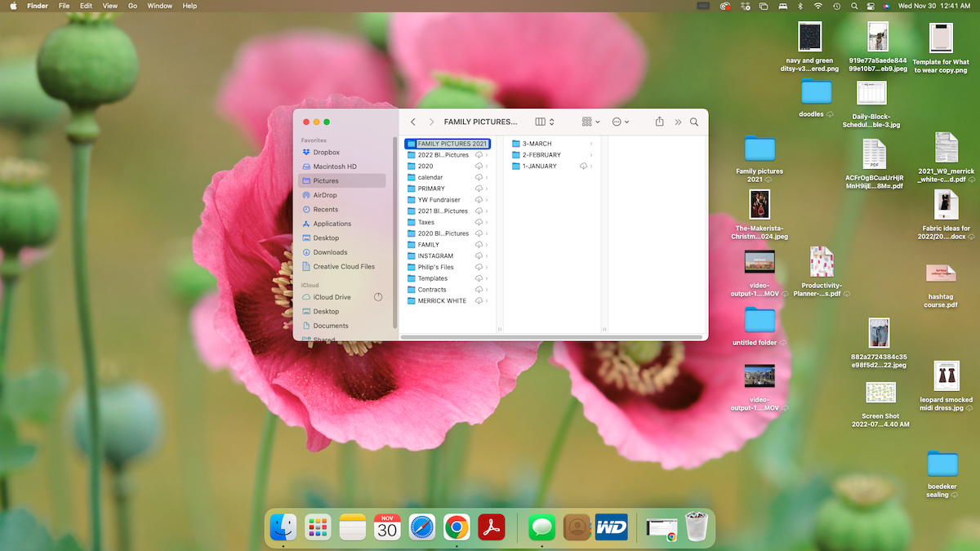Viewport: 980px width, 551px height.
Task: Open Launchpad from the Dock
Action: (x=318, y=527)
